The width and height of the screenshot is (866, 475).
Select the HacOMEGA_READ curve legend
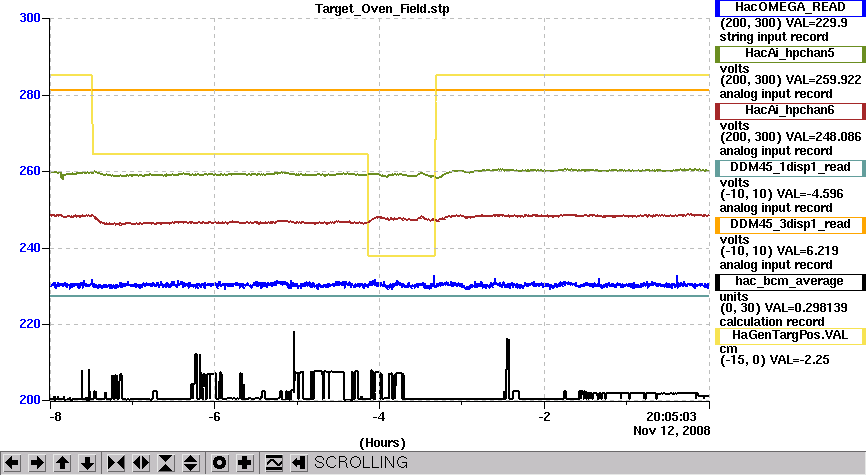pyautogui.click(x=790, y=8)
